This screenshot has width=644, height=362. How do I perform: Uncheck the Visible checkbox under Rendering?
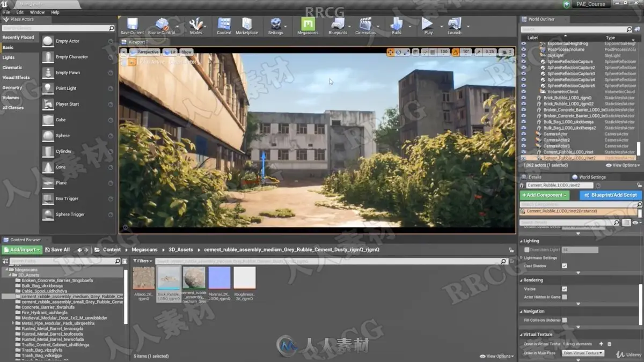(564, 289)
